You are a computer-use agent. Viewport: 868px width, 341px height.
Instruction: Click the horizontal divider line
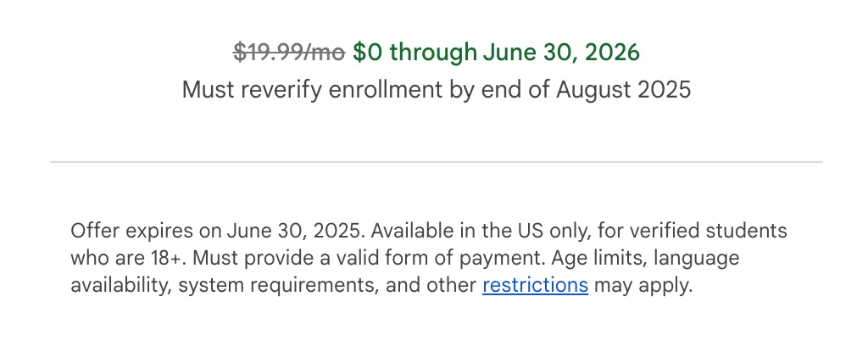click(437, 161)
